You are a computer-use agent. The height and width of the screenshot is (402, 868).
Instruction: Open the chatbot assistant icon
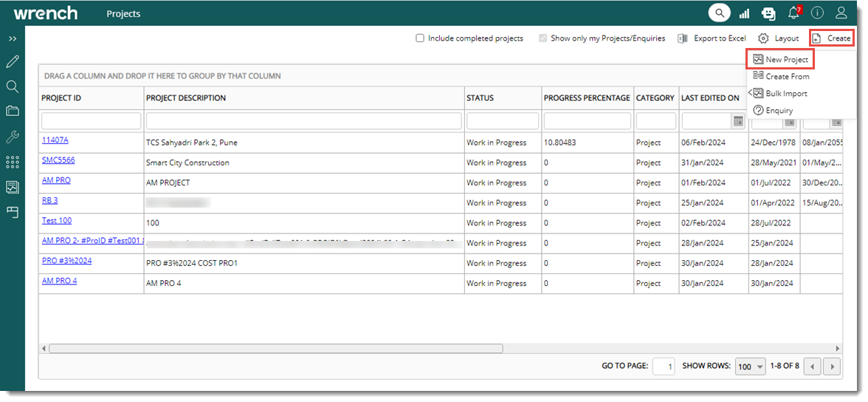coord(768,13)
